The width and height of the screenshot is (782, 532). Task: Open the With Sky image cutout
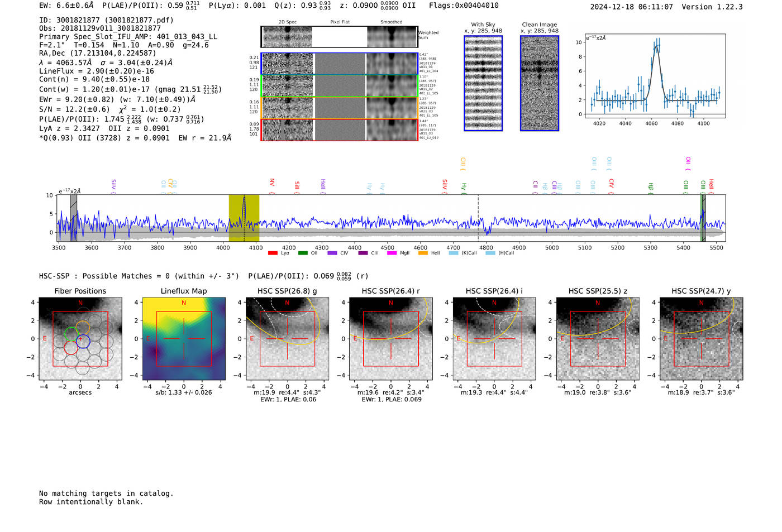click(483, 83)
